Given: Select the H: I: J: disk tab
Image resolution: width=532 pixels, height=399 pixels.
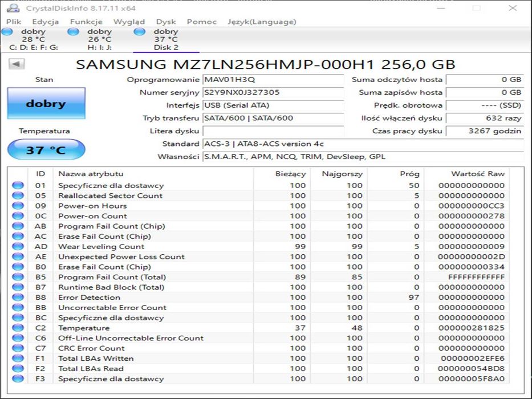Looking at the screenshot, I should click(x=99, y=39).
